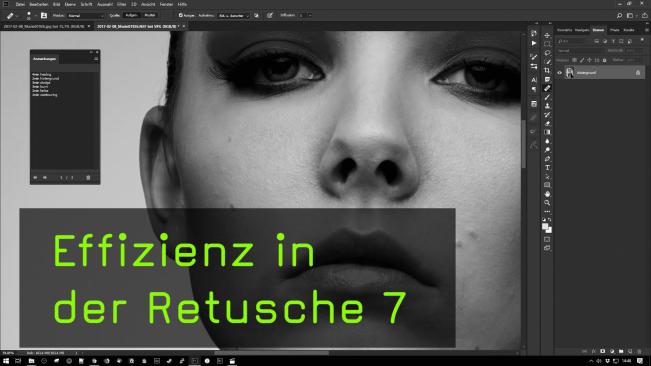Viewport: 651px width, 366px height.
Task: Toggle the Hintergrund layer lock icon
Action: (638, 73)
